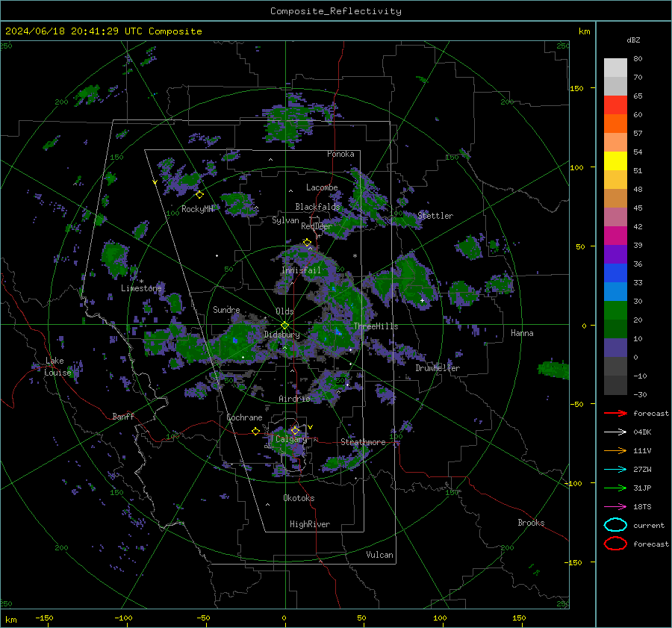Click the Composite_Reflectivity title

336,11
